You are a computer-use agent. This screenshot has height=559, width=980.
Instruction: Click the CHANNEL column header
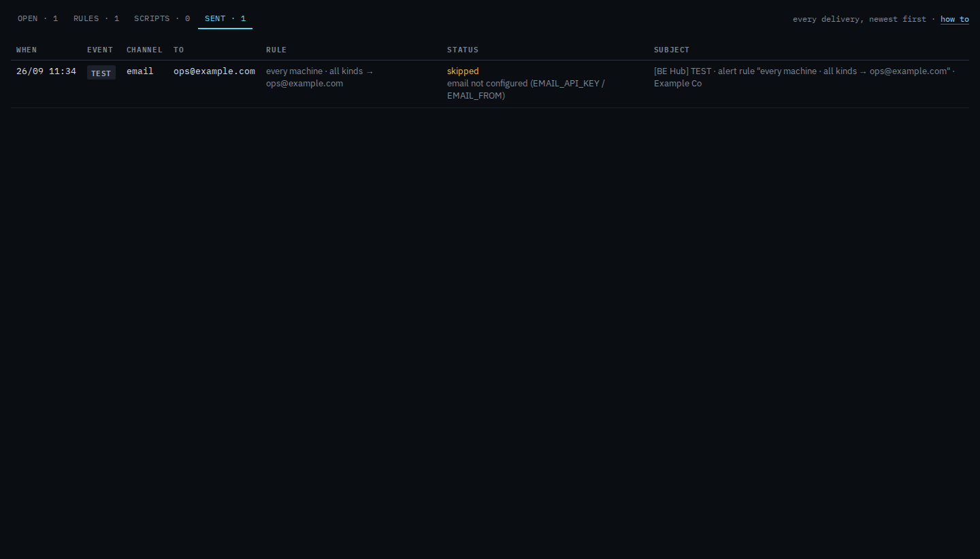pyautogui.click(x=144, y=50)
